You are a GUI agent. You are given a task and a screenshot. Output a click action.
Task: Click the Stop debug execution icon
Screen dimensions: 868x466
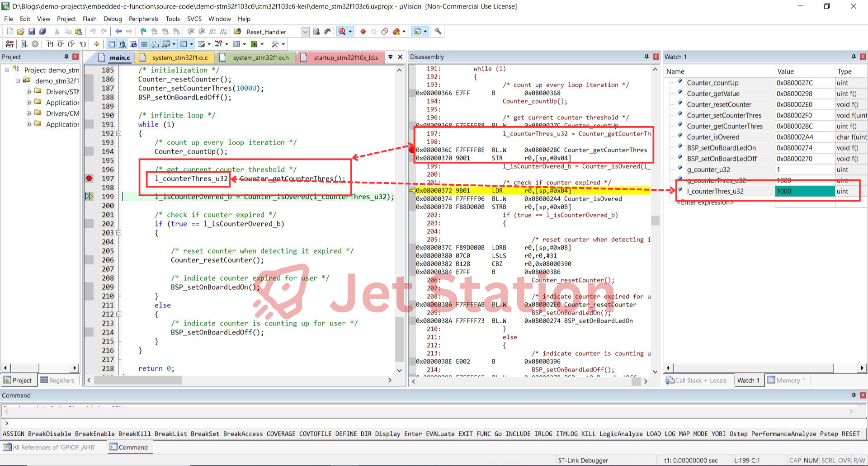pyautogui.click(x=35, y=44)
